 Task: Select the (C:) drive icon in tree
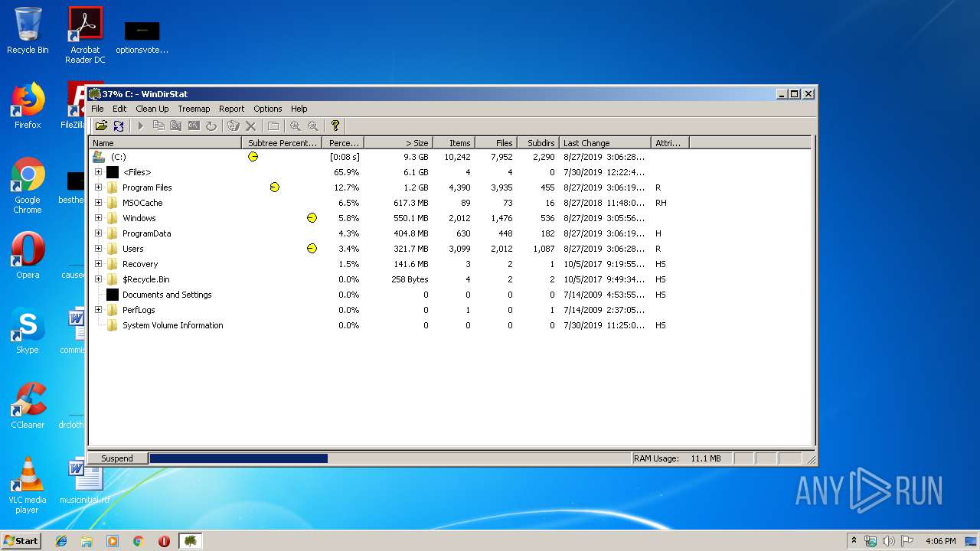point(99,156)
